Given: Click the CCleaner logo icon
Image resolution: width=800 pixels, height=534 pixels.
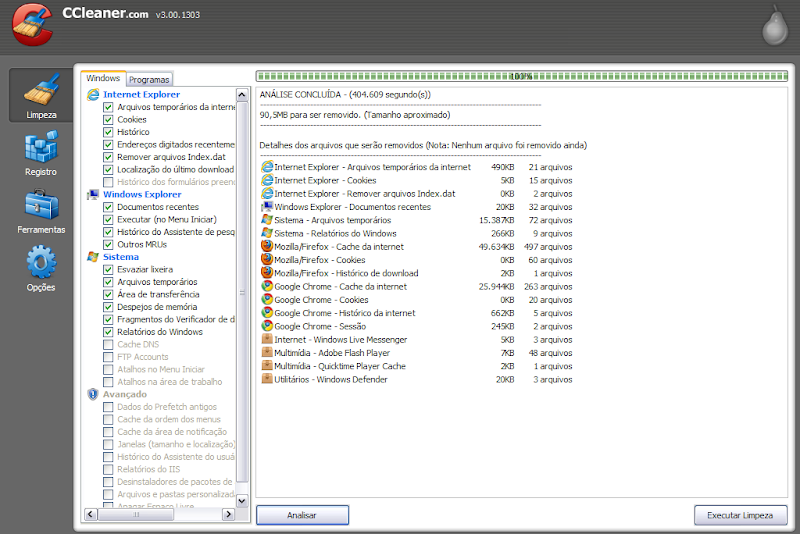Looking at the screenshot, I should [x=32, y=24].
